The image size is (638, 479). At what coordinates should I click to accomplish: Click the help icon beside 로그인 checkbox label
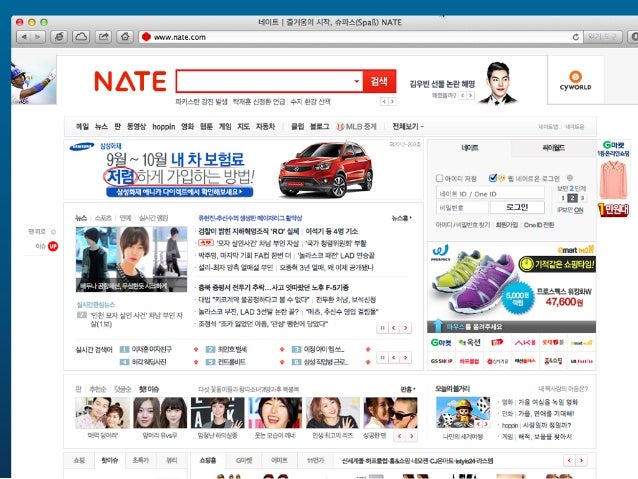(x=570, y=178)
